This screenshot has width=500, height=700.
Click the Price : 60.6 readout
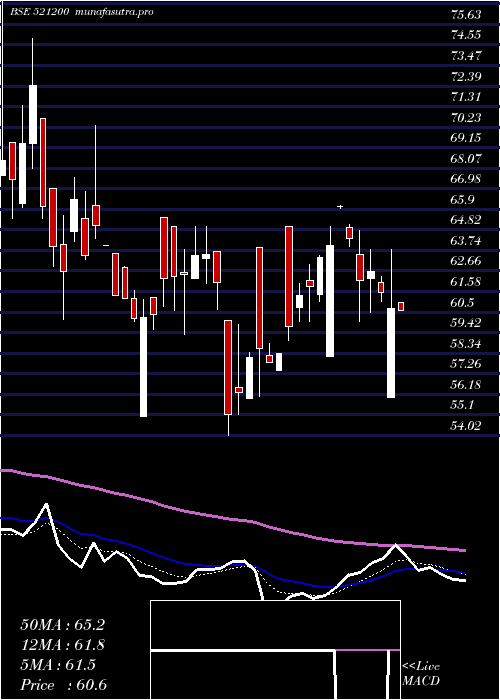[63, 685]
